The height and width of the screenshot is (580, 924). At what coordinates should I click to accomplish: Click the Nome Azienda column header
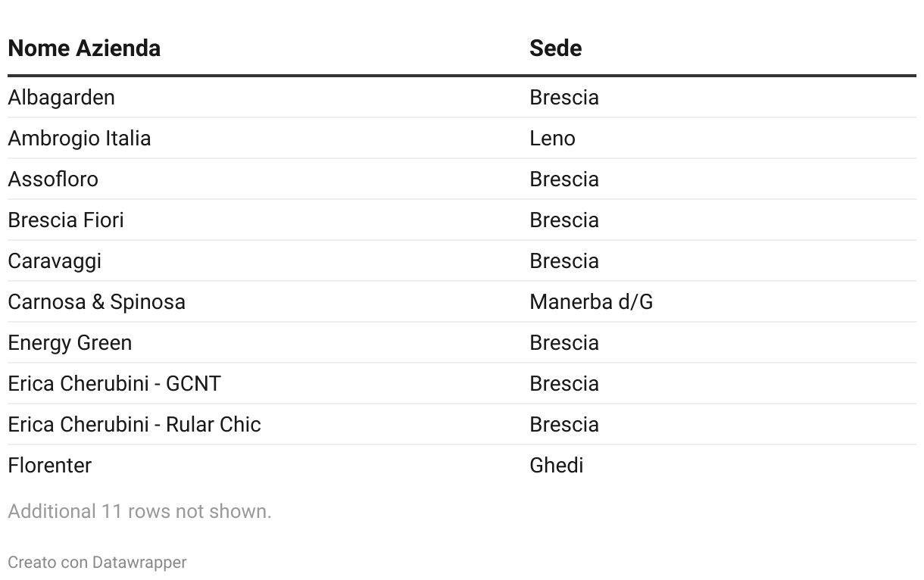pos(84,48)
